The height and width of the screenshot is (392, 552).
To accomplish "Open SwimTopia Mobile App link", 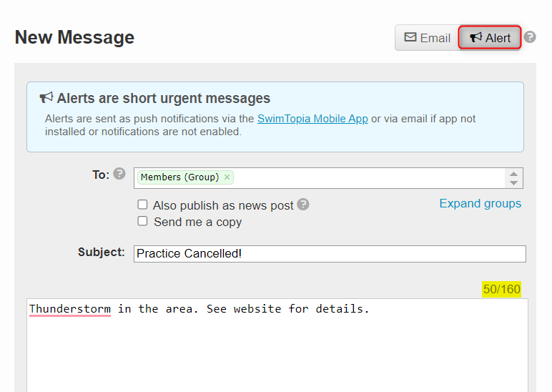I will coord(312,119).
